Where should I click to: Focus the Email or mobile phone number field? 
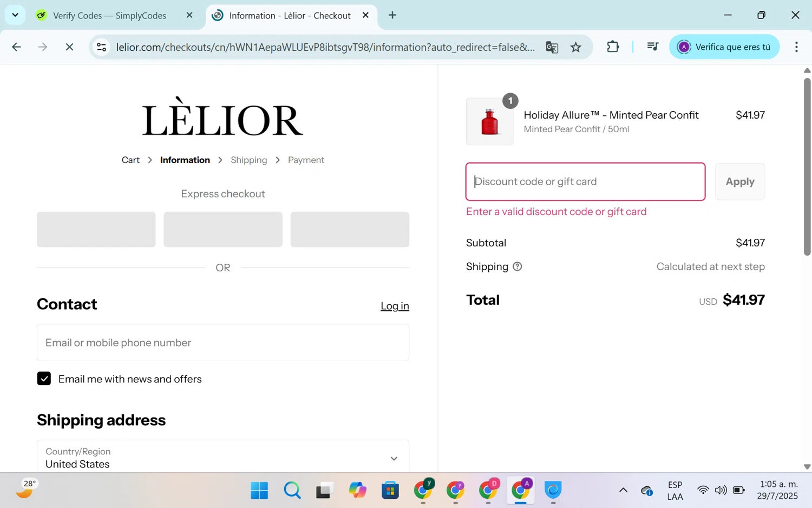[223, 342]
